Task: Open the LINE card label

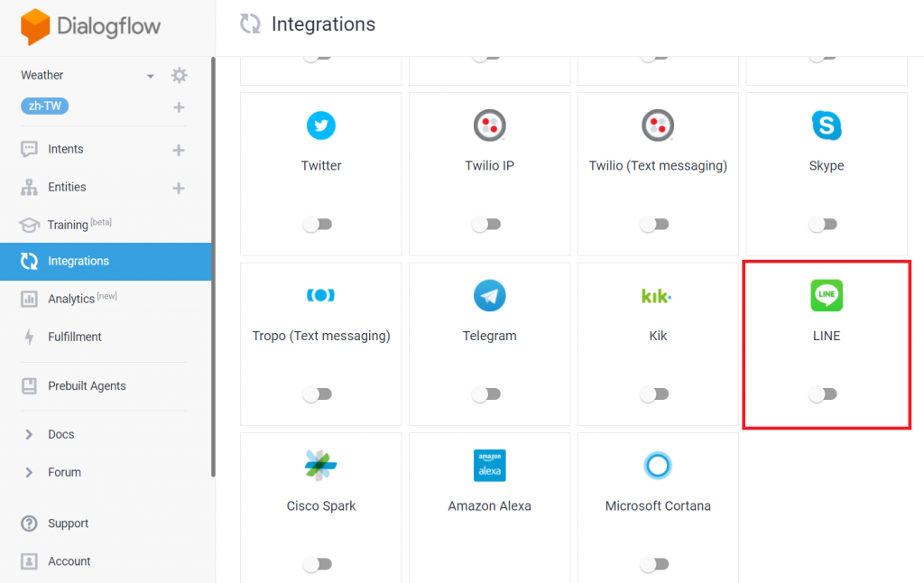Action: pyautogui.click(x=827, y=336)
